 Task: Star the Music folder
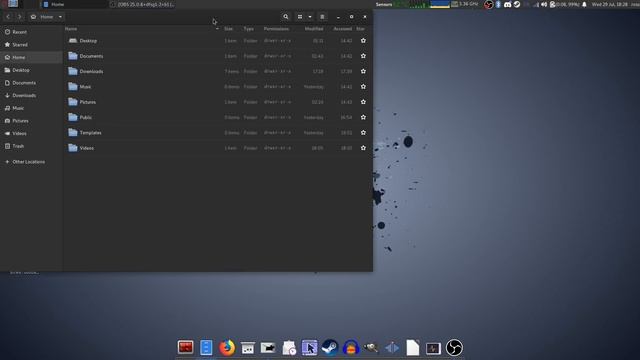pos(363,87)
